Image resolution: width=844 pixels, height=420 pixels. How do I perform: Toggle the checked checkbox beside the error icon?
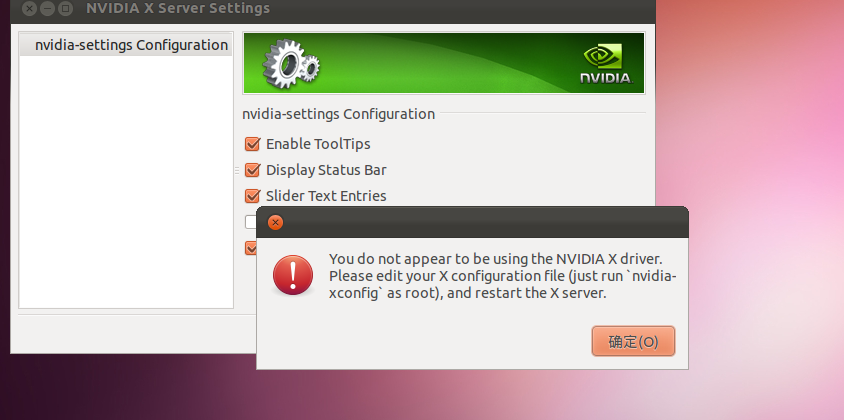pos(250,247)
